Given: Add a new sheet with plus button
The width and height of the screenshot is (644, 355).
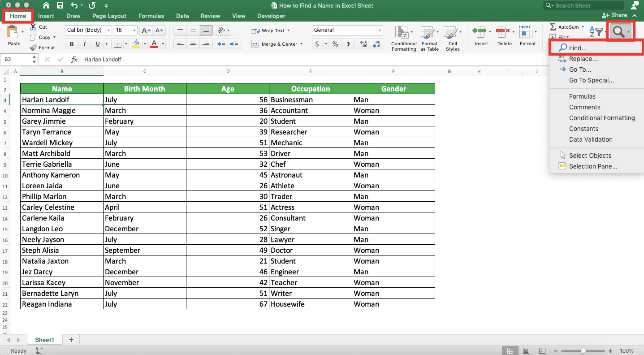Looking at the screenshot, I should pos(71,340).
